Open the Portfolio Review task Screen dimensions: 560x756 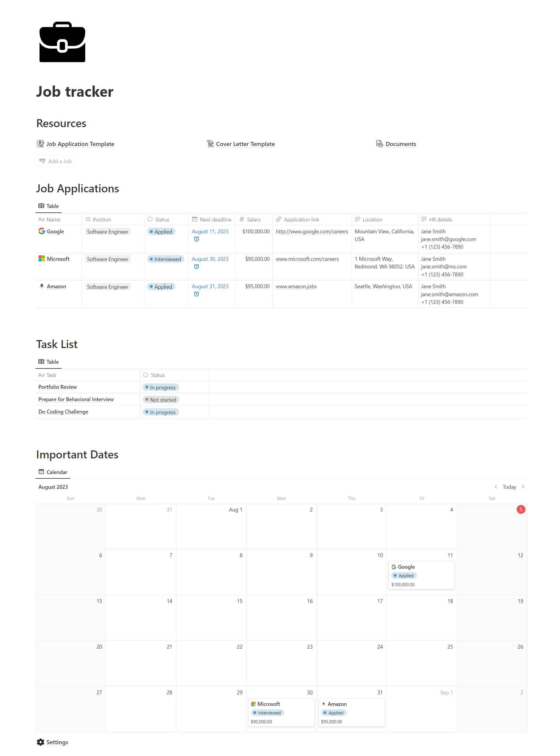tap(58, 387)
